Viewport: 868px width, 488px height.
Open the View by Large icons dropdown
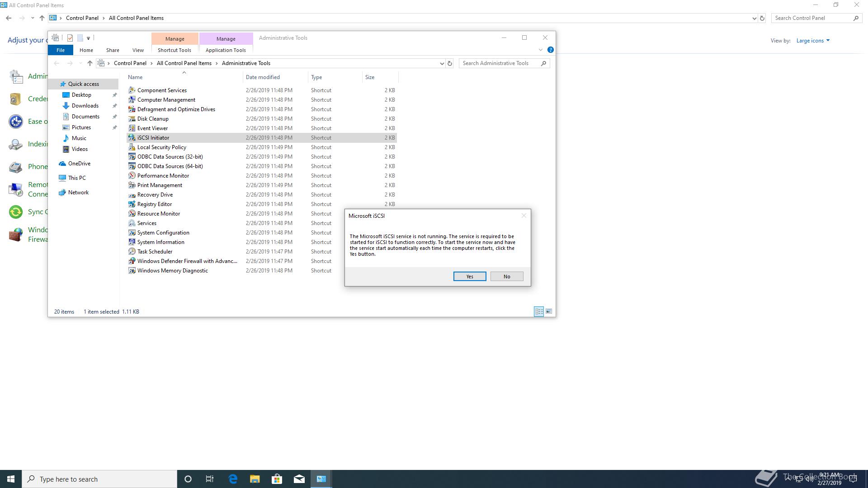(813, 41)
